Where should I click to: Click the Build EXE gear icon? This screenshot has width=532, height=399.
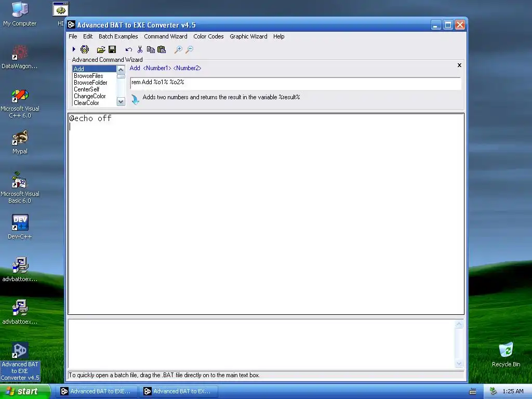coord(85,49)
